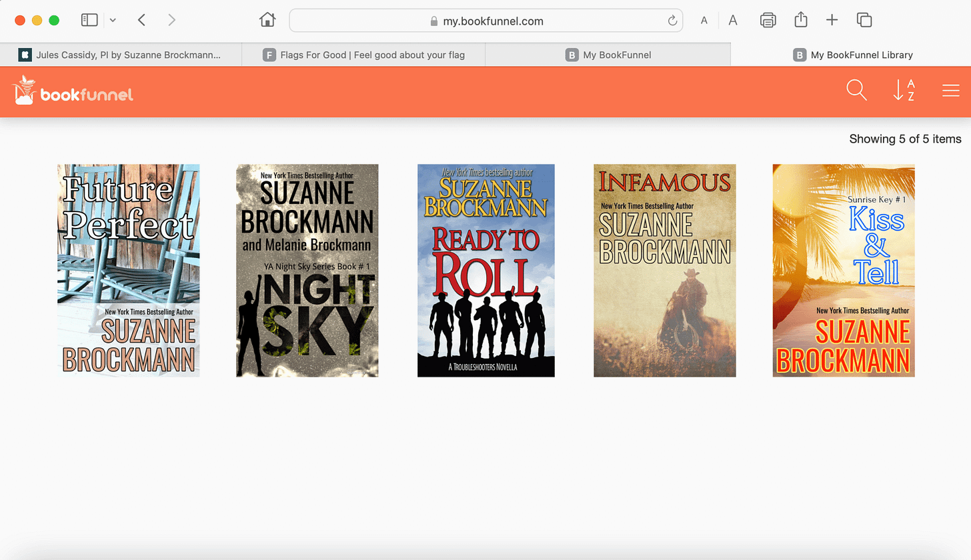Open the Safari share sheet icon
The image size is (971, 560).
point(800,20)
